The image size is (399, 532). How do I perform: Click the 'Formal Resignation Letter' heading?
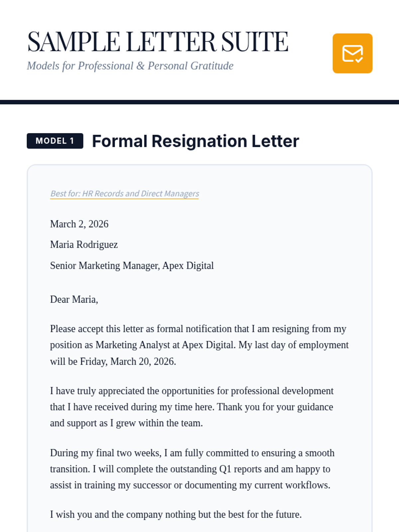click(196, 141)
